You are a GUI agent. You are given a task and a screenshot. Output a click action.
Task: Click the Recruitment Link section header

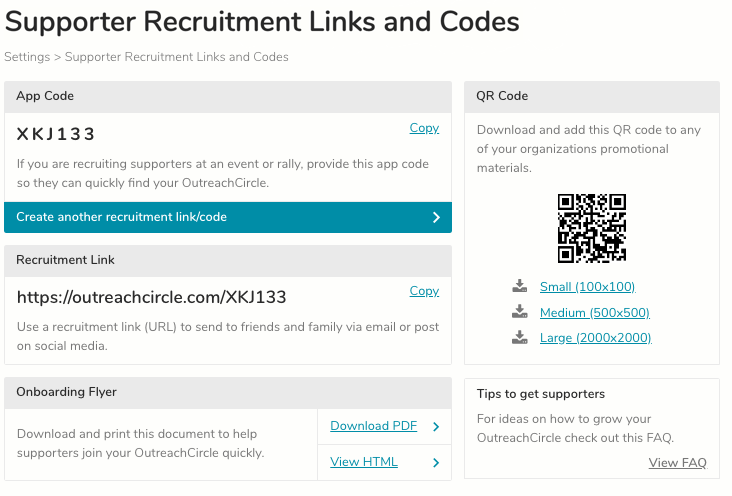tap(228, 261)
